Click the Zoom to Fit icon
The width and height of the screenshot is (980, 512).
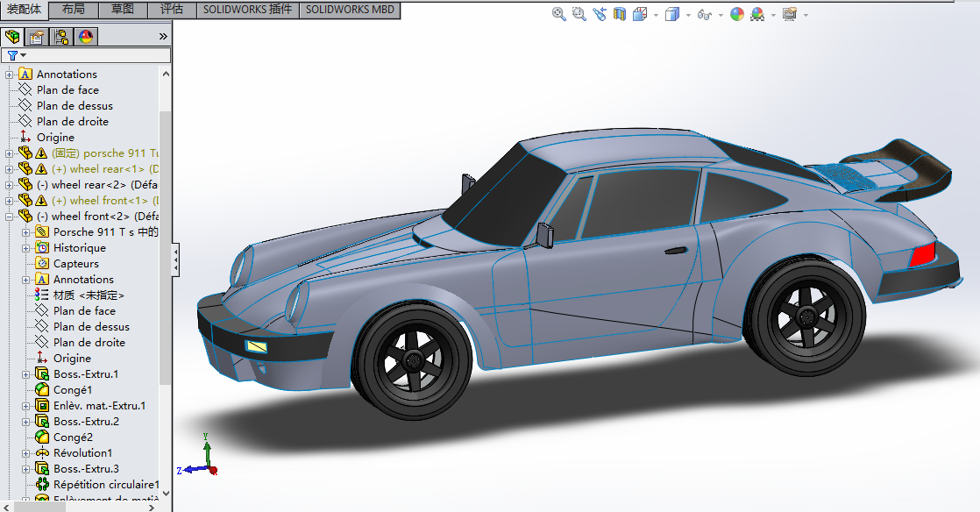(x=558, y=14)
